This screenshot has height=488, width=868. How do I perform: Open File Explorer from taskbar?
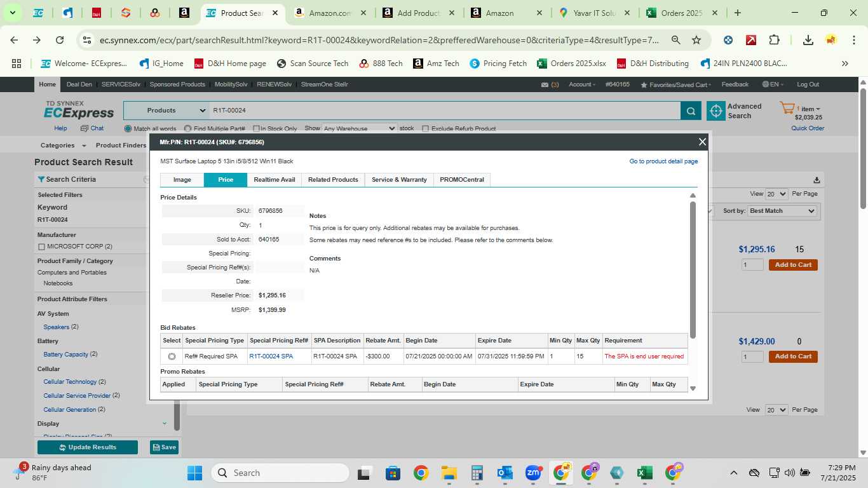pyautogui.click(x=449, y=473)
